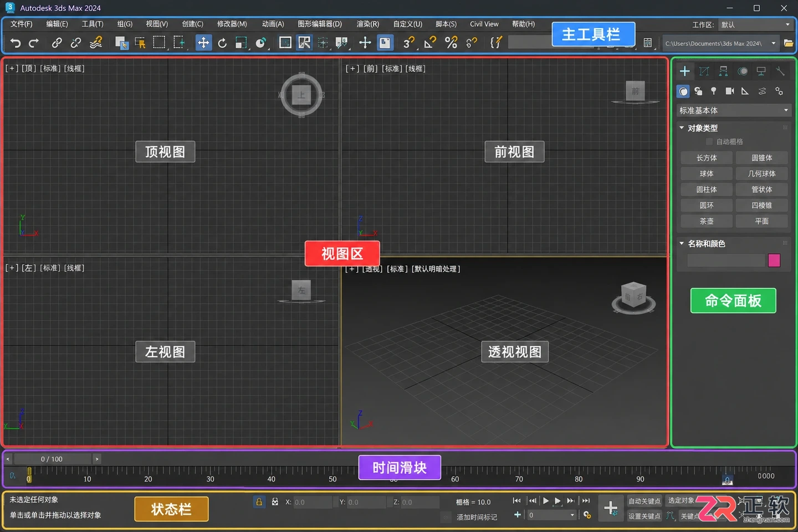Click the 茶壶 button
Viewport: 798px width, 532px height.
(x=707, y=221)
